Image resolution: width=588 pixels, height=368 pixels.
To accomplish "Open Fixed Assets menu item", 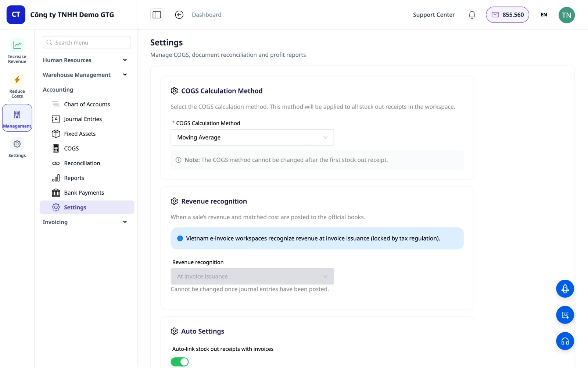I will (x=87, y=134).
